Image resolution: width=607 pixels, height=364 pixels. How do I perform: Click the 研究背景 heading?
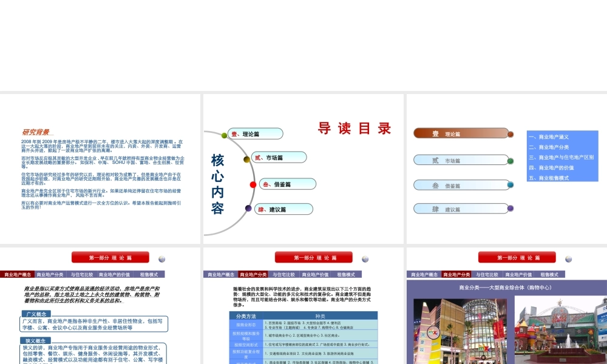click(36, 132)
